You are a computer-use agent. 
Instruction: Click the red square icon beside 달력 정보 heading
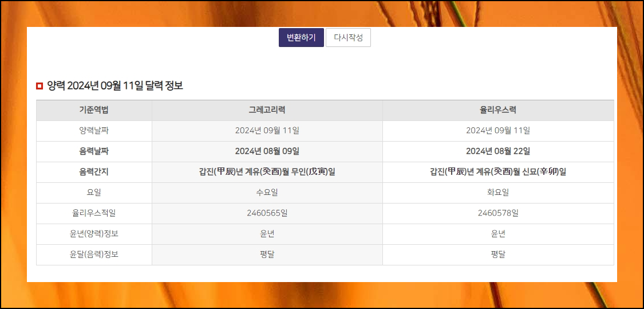[39, 86]
